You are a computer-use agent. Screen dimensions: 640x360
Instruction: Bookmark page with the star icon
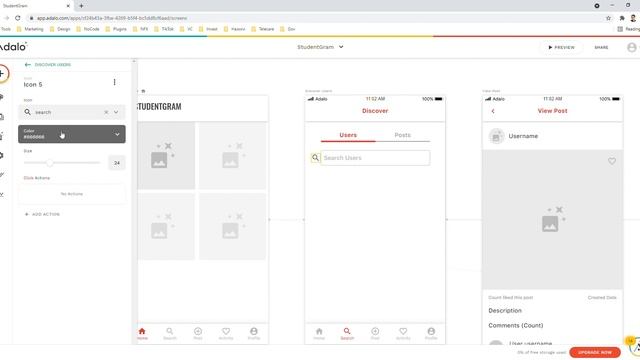[x=608, y=18]
